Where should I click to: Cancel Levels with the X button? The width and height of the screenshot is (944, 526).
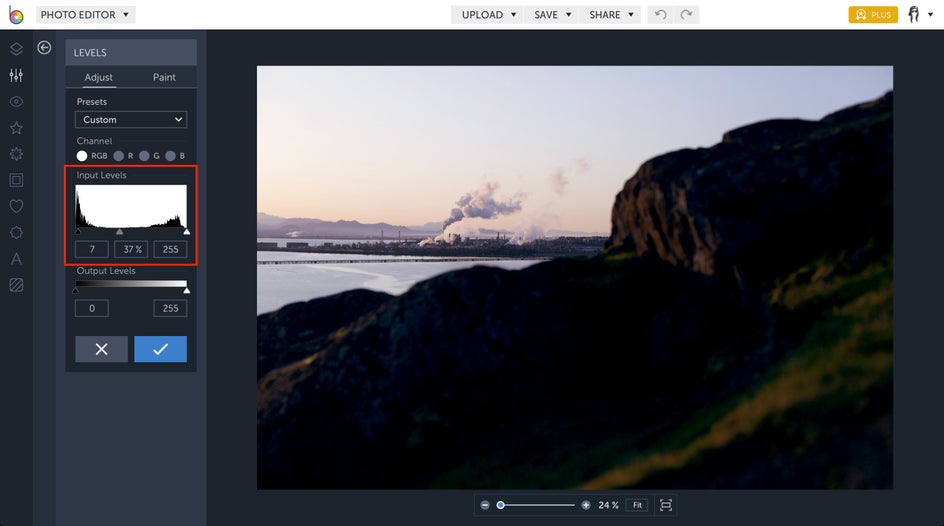tap(101, 349)
